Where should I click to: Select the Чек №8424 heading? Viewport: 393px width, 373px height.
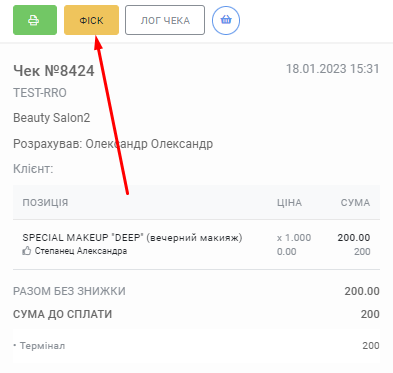point(54,71)
